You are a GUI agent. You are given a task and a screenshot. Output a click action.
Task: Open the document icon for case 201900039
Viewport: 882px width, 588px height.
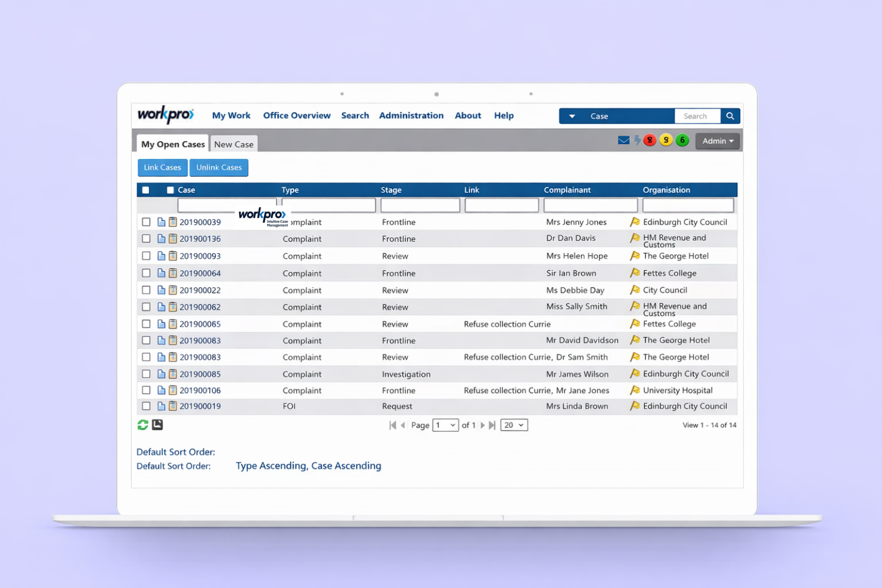click(162, 222)
